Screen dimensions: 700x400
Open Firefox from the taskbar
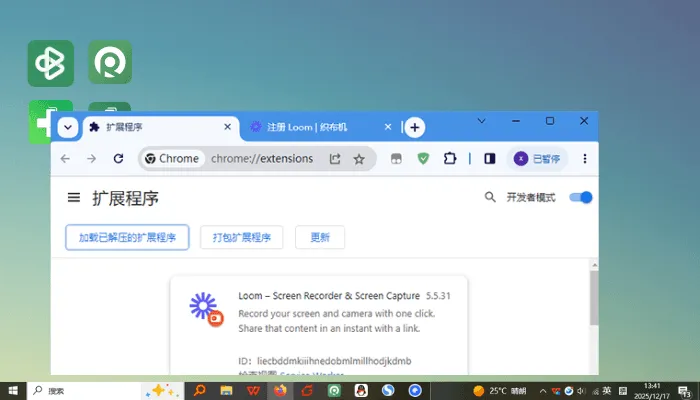280,391
